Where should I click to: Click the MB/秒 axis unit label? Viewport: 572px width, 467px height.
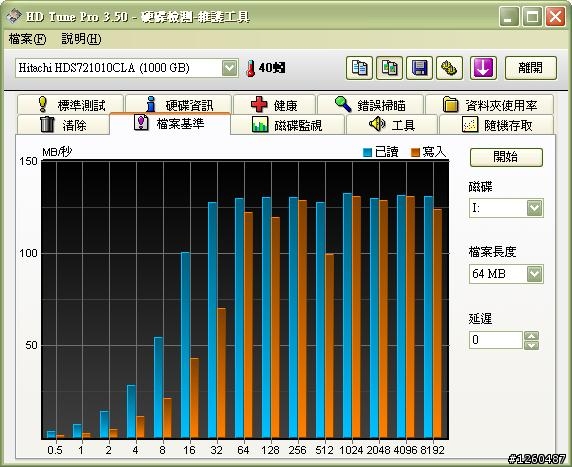point(57,152)
